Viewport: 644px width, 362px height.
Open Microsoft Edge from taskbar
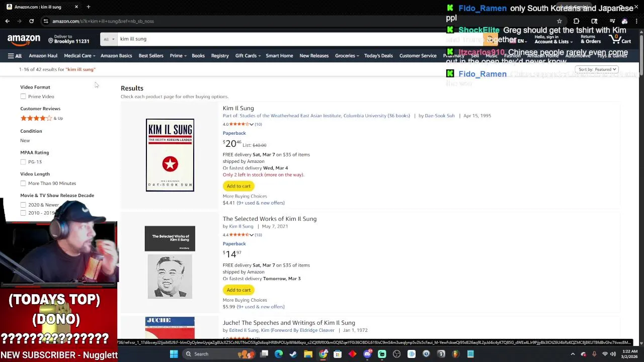279,354
